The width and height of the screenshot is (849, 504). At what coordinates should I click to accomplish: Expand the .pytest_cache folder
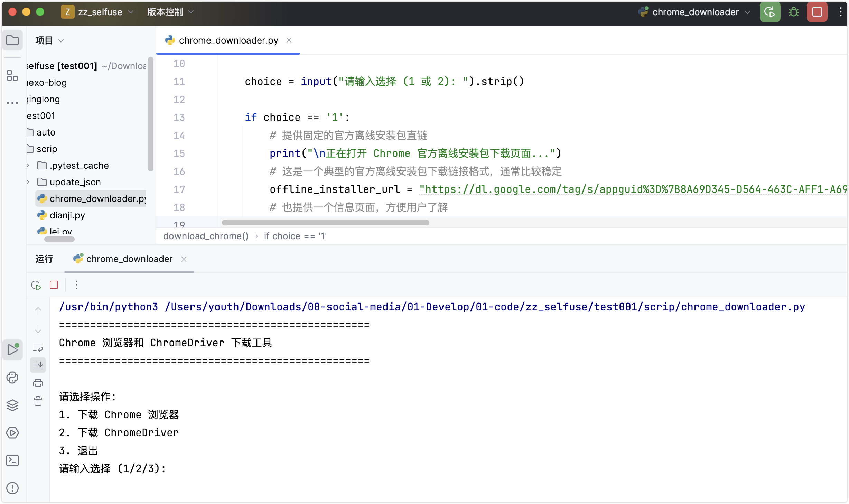(28, 166)
